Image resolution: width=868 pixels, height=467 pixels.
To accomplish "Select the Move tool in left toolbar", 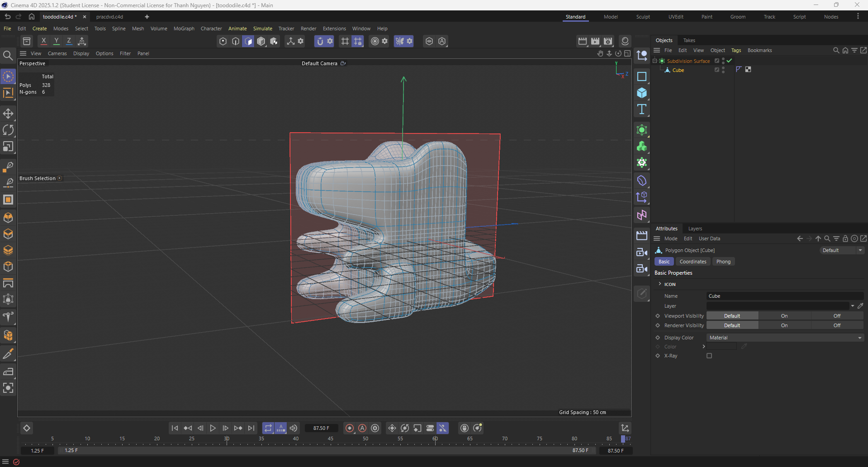I will [8, 114].
